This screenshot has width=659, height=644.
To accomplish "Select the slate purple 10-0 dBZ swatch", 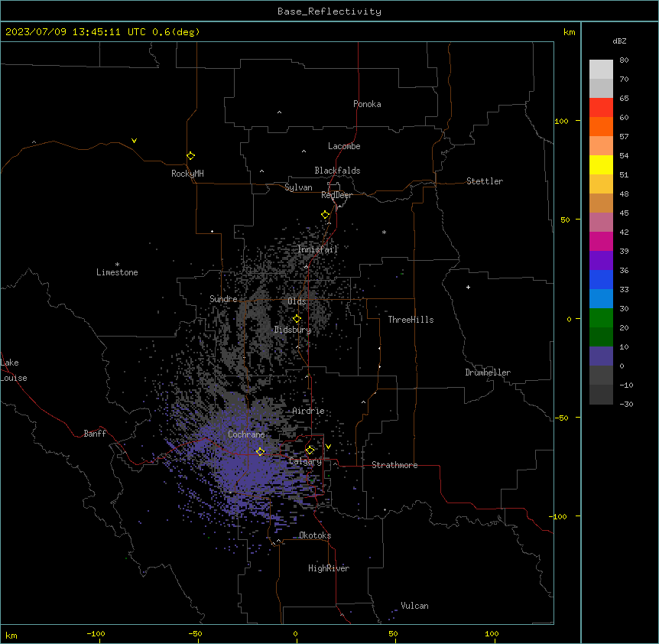I will pyautogui.click(x=601, y=356).
